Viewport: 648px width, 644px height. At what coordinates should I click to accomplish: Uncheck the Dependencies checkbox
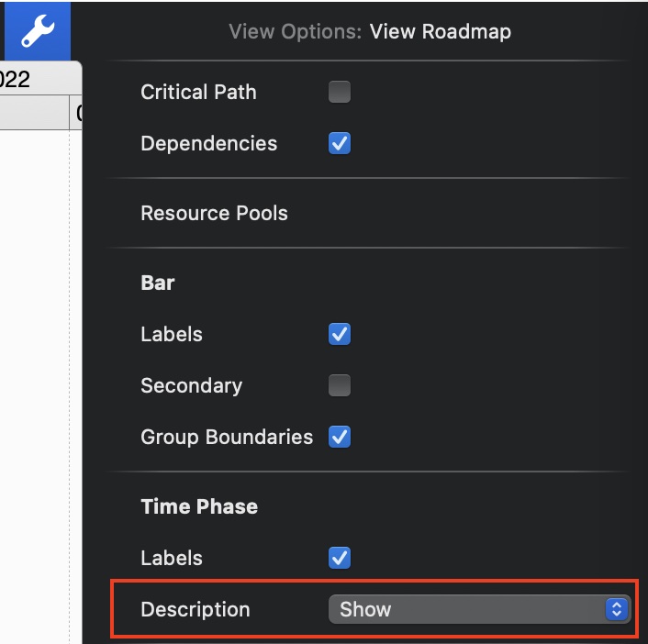[x=340, y=143]
